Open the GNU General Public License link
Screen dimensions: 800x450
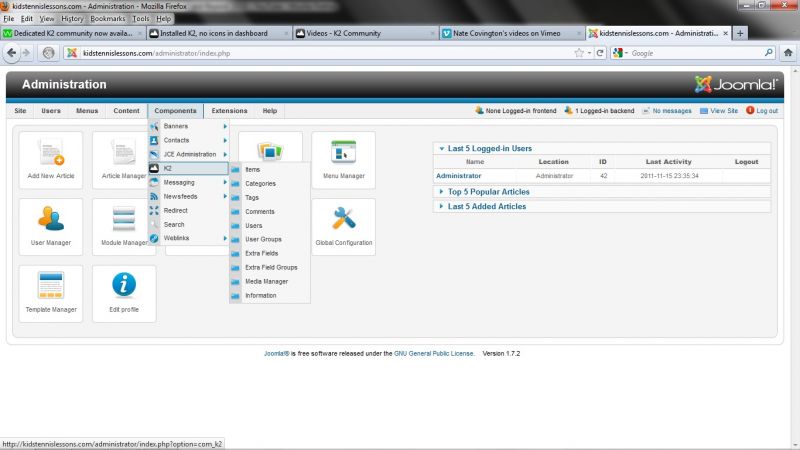[434, 354]
